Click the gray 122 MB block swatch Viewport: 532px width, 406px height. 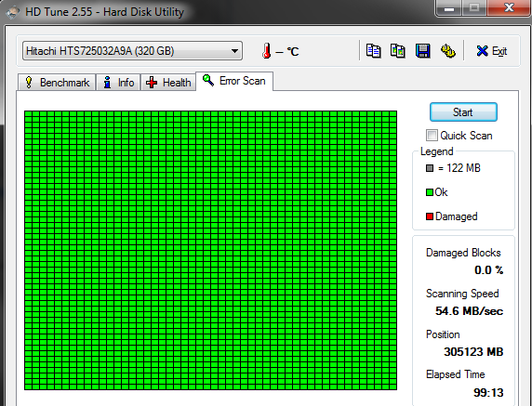click(430, 168)
